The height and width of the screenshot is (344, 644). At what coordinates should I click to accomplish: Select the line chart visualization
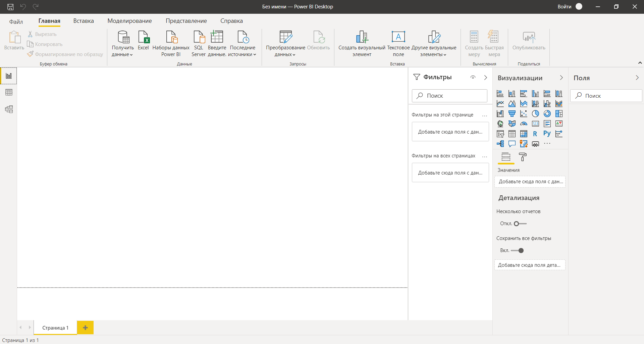500,104
